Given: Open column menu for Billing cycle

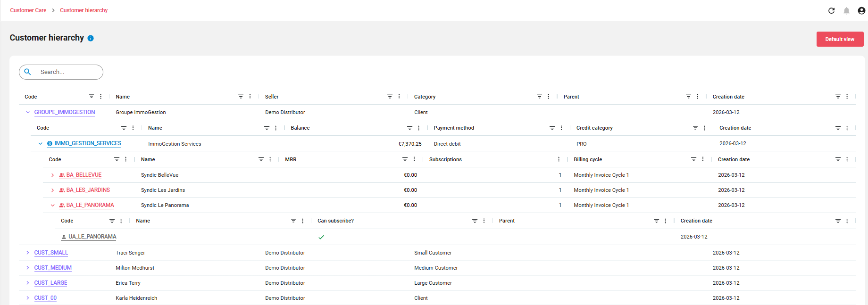Looking at the screenshot, I should 703,159.
